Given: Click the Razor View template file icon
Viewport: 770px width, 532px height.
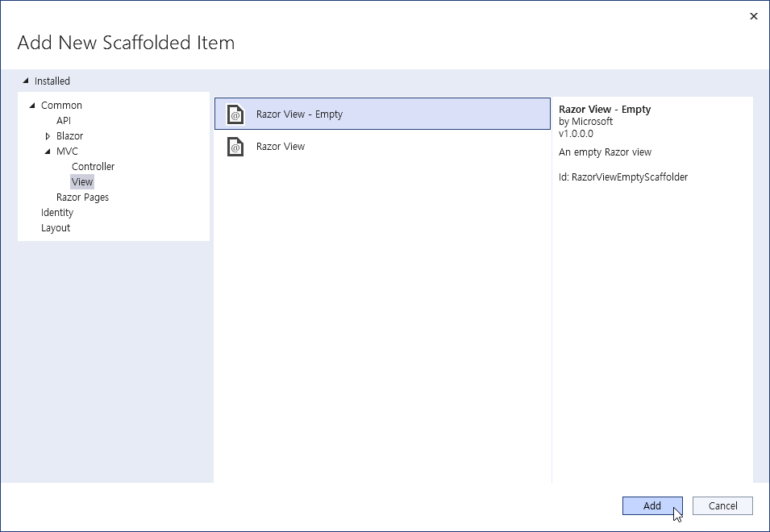Looking at the screenshot, I should coord(235,147).
